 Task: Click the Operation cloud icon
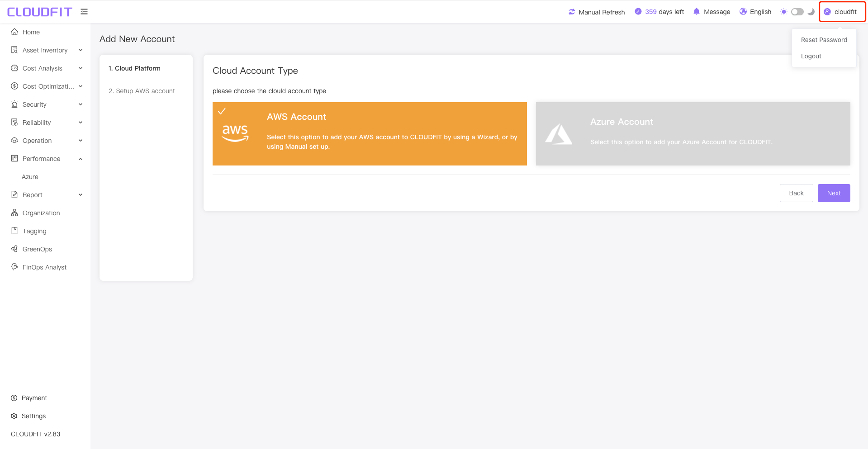point(14,141)
